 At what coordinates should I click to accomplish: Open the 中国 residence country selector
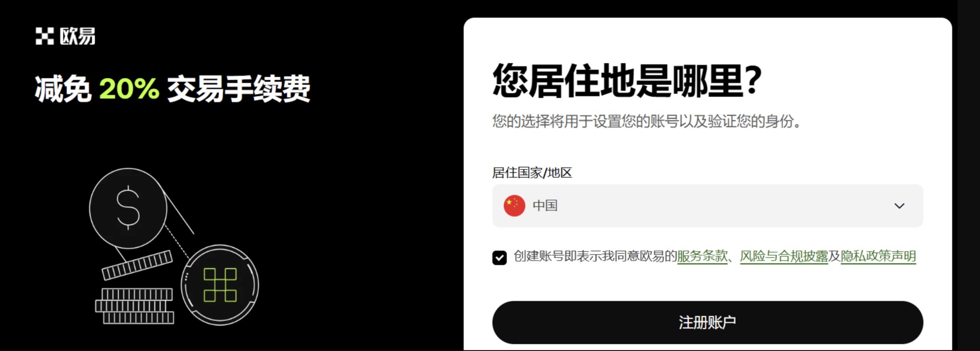(x=707, y=206)
